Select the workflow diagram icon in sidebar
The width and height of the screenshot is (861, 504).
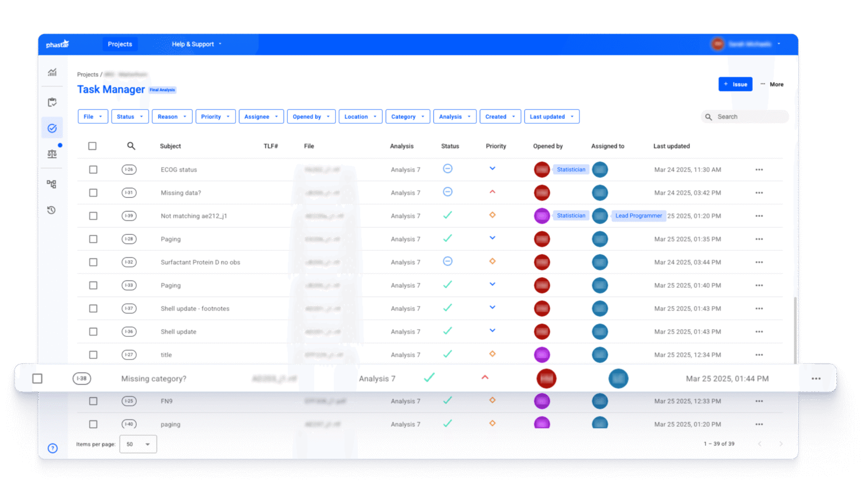click(52, 184)
